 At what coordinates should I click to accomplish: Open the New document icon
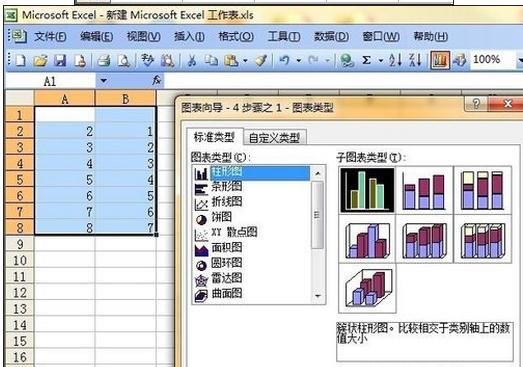click(x=21, y=60)
